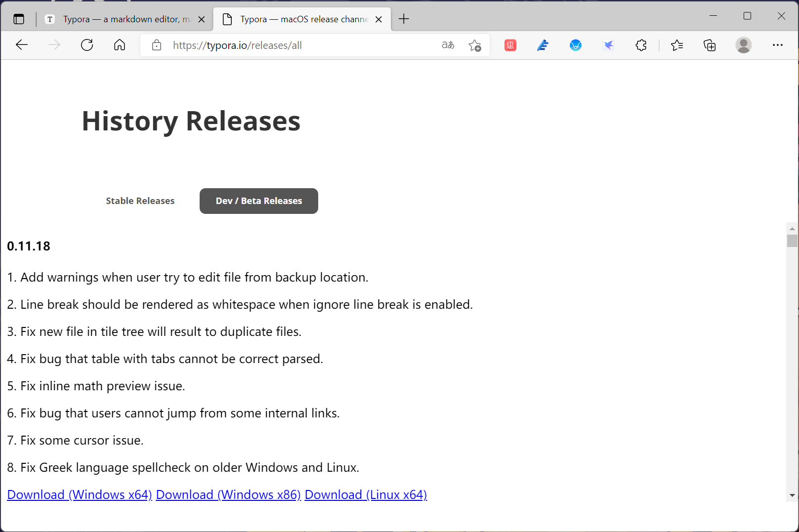Add this page to favorites
The height and width of the screenshot is (532, 799).
475,45
